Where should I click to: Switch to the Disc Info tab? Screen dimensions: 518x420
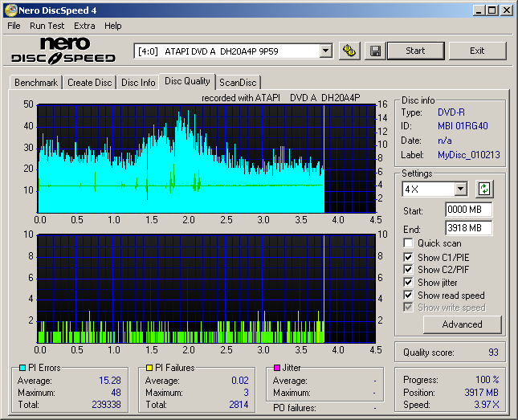138,82
